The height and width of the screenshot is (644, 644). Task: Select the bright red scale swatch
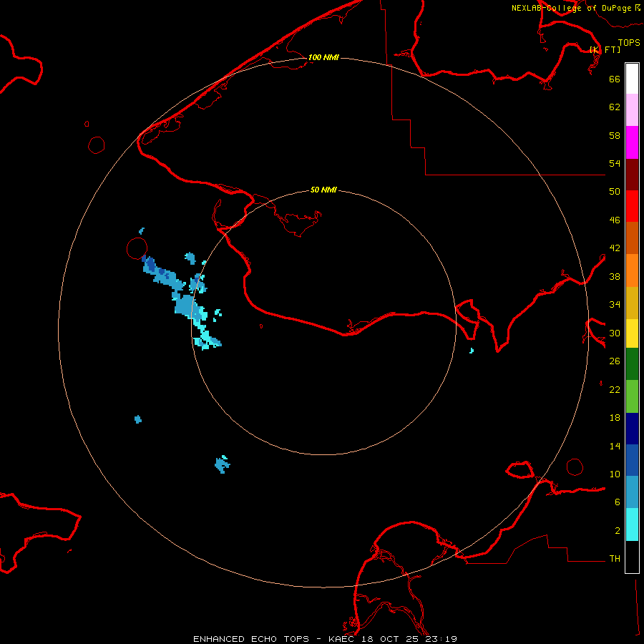point(632,206)
